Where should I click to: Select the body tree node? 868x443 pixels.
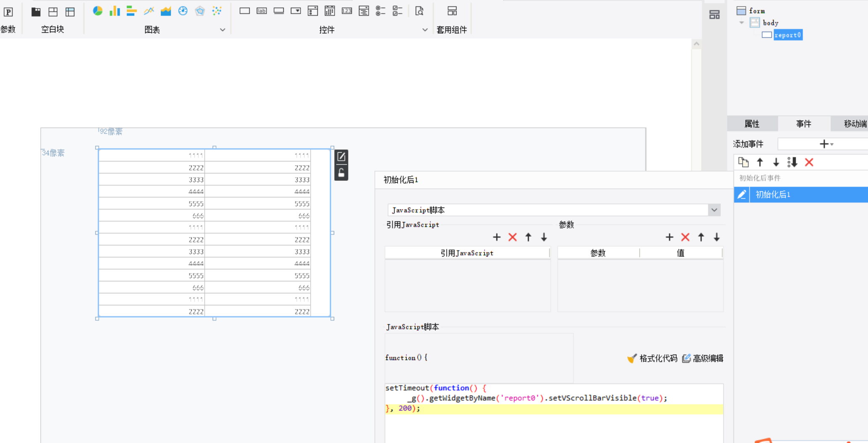765,23
